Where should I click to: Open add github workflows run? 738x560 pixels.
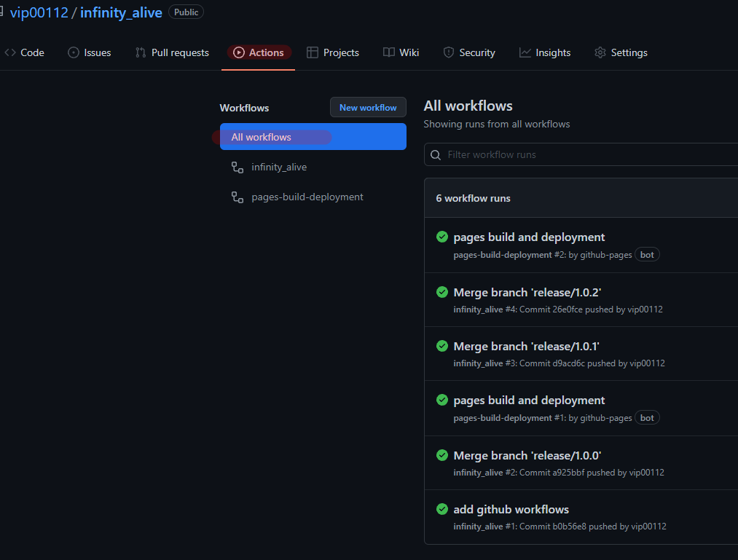tap(511, 510)
